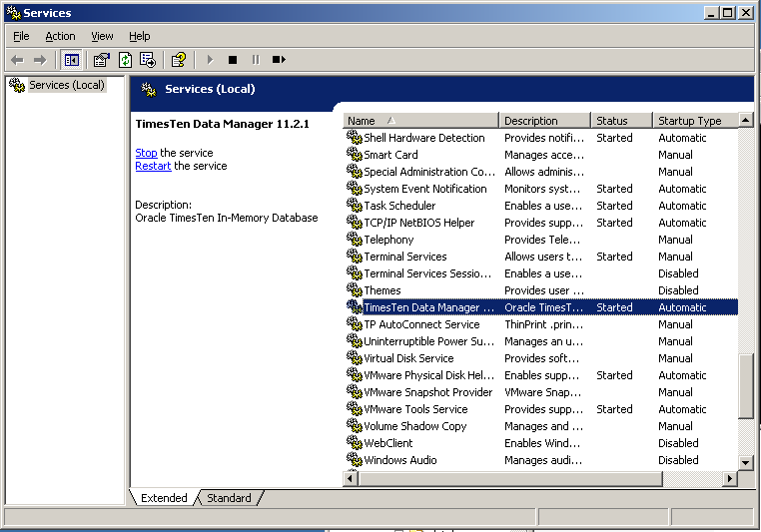Click gear icon beside VMware Tools Service
This screenshot has height=532, width=761.
355,409
